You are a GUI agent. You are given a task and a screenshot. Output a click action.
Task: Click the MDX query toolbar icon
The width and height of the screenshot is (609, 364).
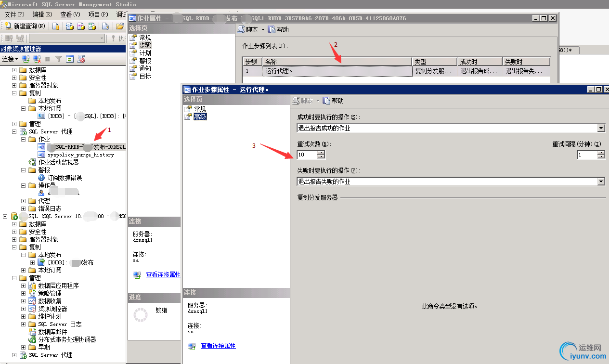tap(69, 26)
